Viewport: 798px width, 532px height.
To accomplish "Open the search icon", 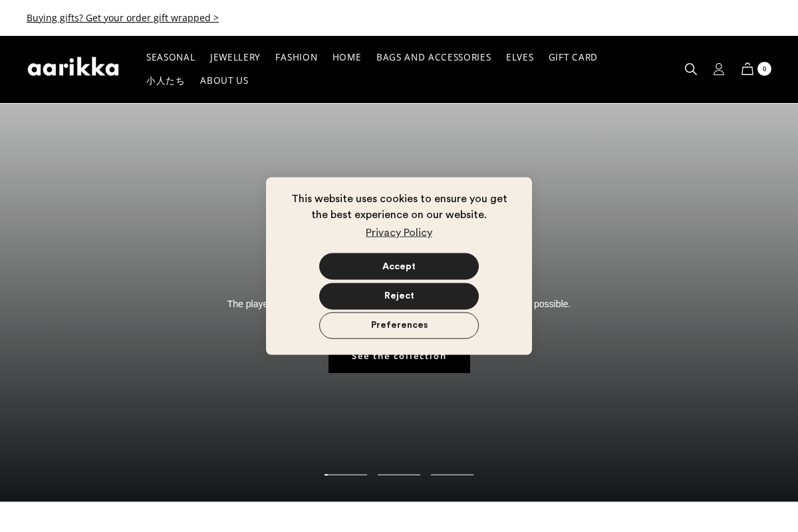I will (691, 69).
